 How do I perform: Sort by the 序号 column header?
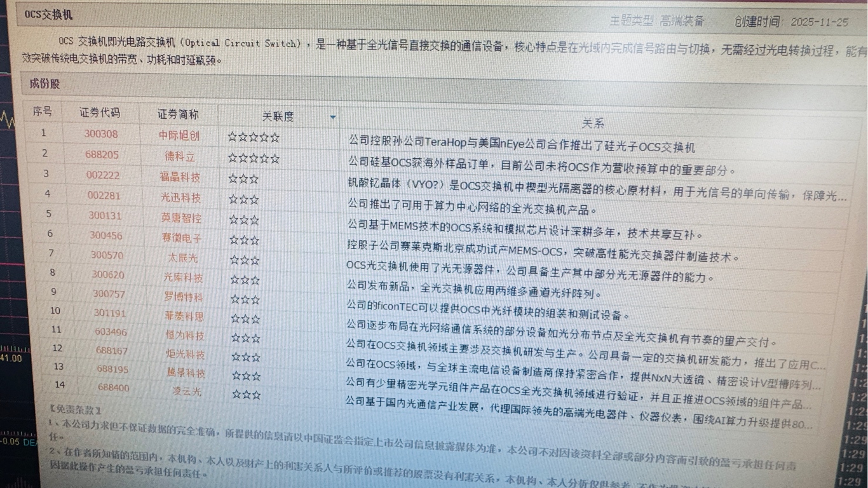(43, 112)
